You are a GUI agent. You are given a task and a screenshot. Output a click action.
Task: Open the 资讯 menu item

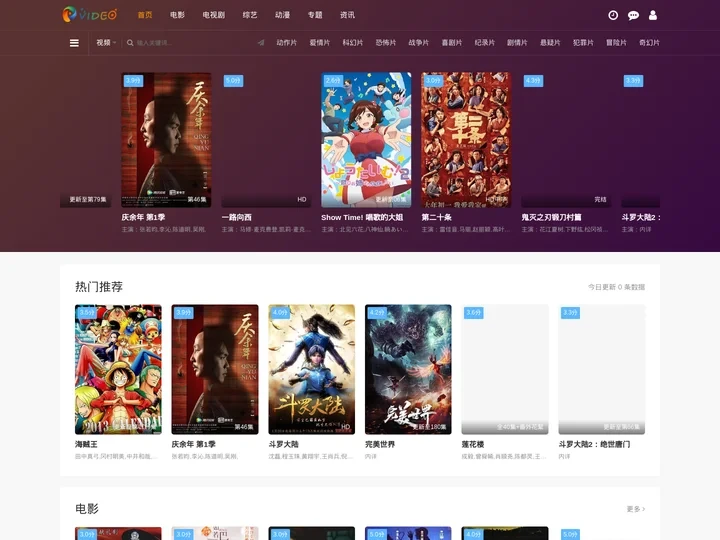347,15
